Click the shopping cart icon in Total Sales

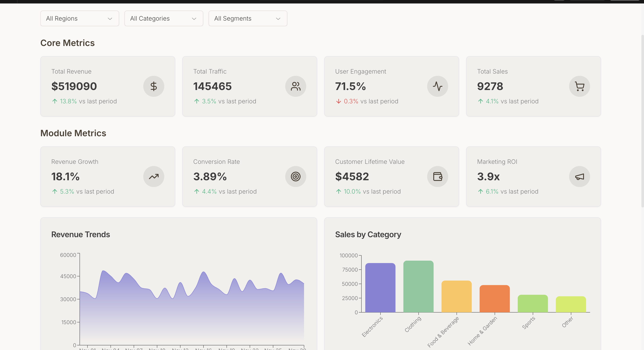579,86
